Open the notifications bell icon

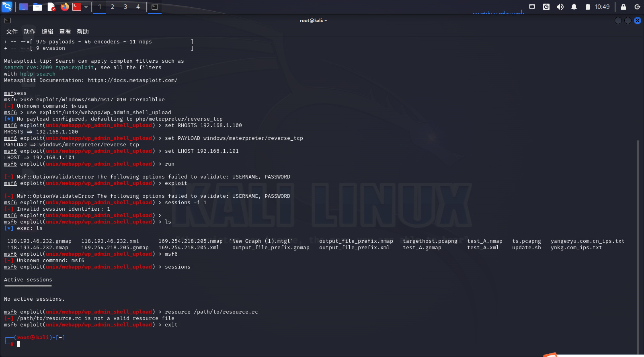coord(574,7)
